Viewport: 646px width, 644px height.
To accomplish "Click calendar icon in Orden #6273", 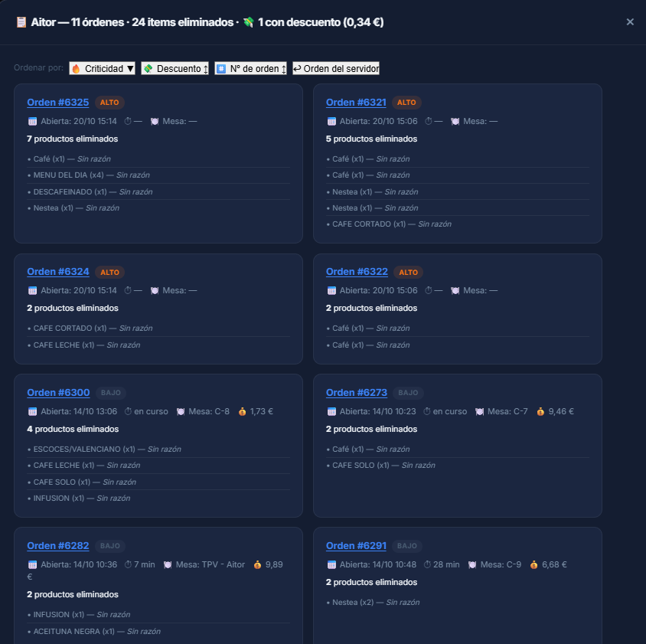I will click(331, 411).
